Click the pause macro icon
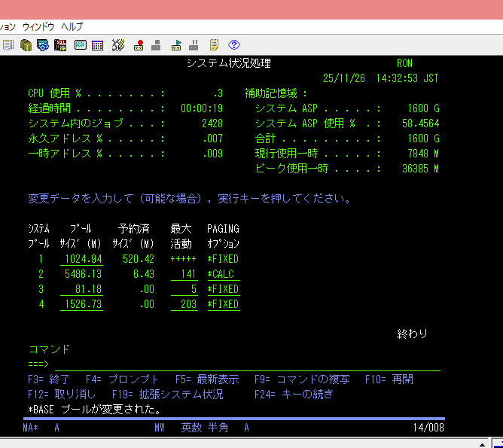Image resolution: width=503 pixels, height=448 pixels. click(194, 45)
